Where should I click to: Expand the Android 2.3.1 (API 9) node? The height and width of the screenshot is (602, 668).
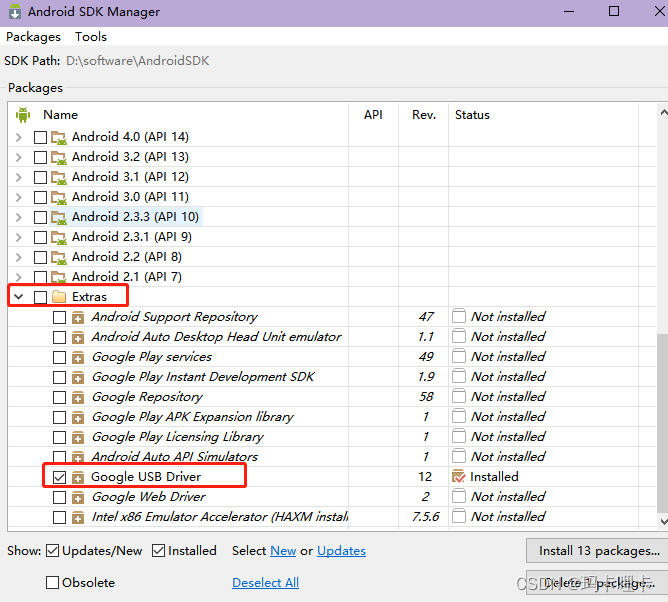(x=18, y=237)
